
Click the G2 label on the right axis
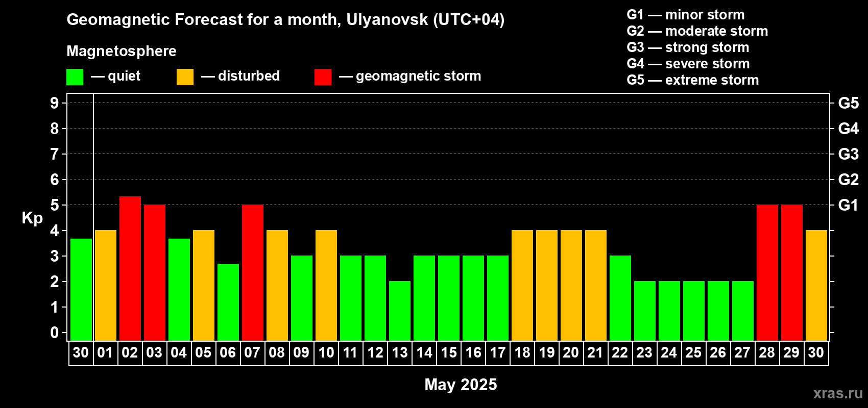pyautogui.click(x=848, y=180)
